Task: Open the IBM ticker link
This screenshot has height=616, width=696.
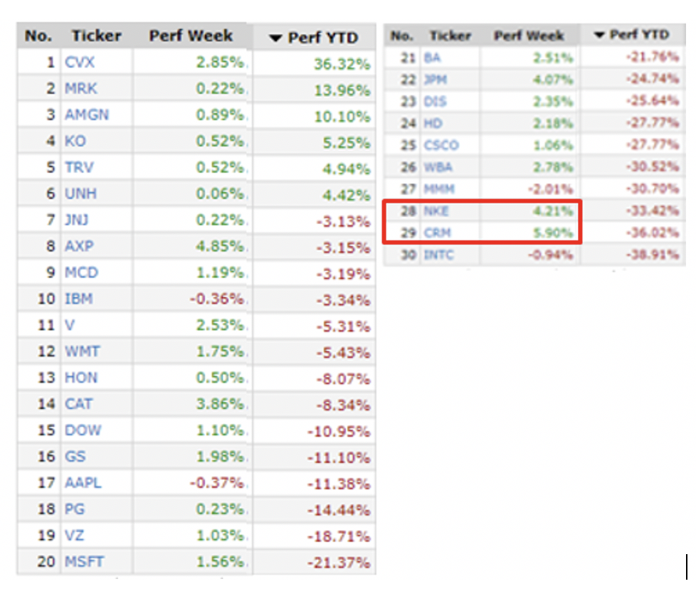Action: point(78,299)
